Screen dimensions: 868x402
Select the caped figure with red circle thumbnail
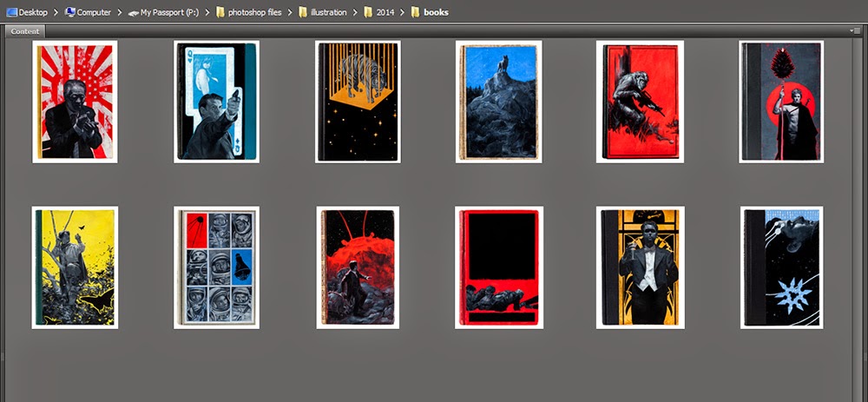point(781,102)
